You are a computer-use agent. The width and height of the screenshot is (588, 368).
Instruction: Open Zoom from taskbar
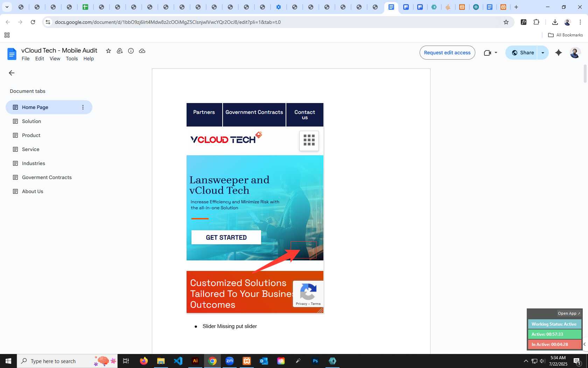tap(230, 361)
